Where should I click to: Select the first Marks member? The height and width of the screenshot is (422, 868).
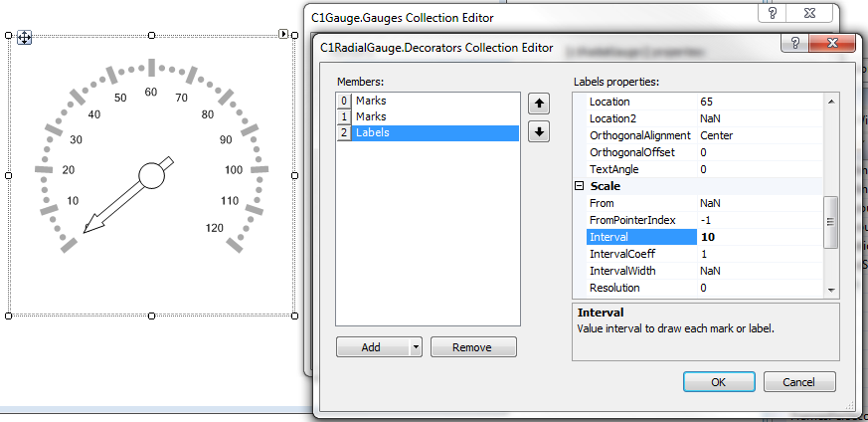[371, 101]
